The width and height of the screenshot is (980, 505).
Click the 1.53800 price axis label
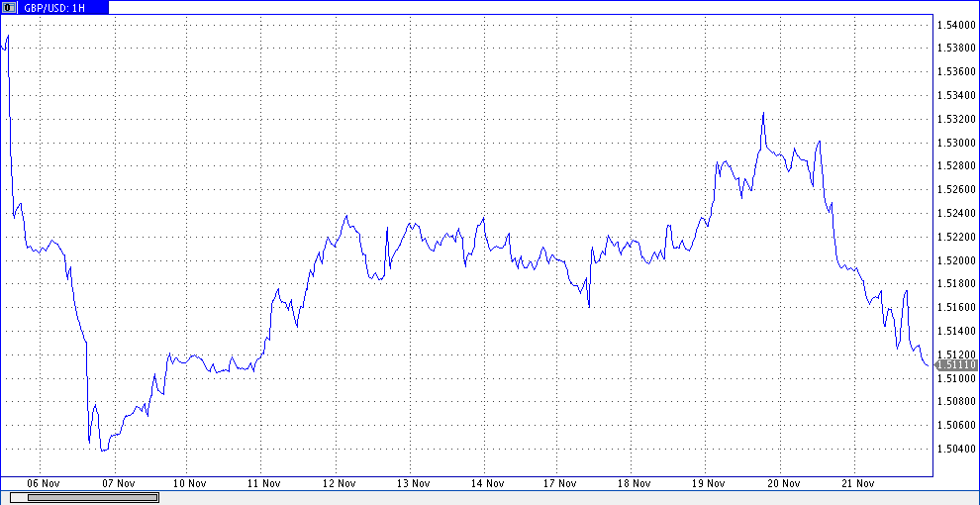956,49
